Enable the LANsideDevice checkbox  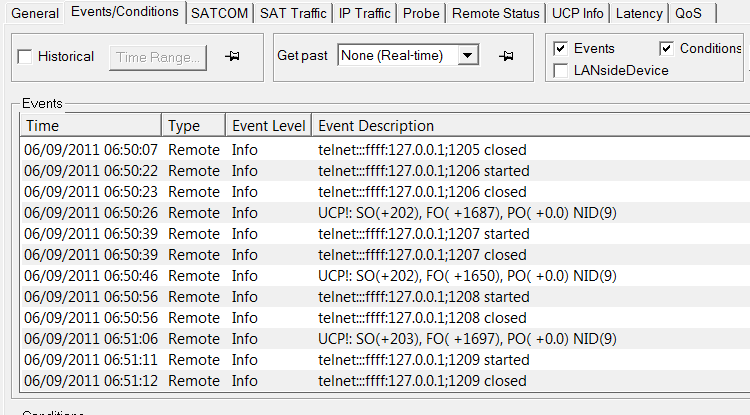click(560, 71)
